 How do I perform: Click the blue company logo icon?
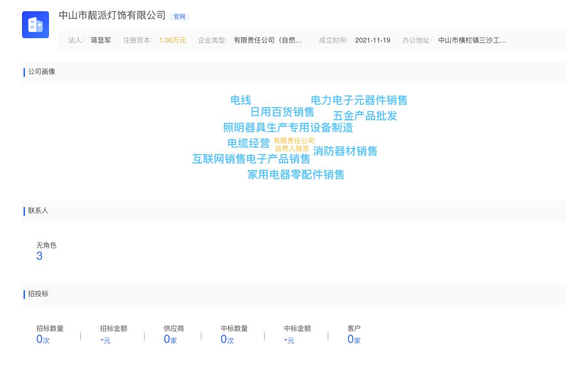pyautogui.click(x=35, y=24)
